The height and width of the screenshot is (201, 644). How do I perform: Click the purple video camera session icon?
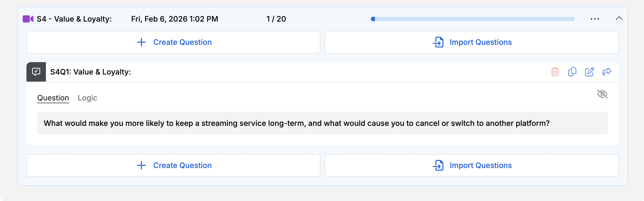coord(28,19)
